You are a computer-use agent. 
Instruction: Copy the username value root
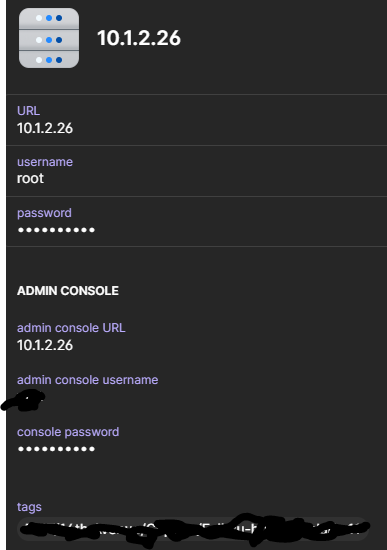pyautogui.click(x=31, y=179)
